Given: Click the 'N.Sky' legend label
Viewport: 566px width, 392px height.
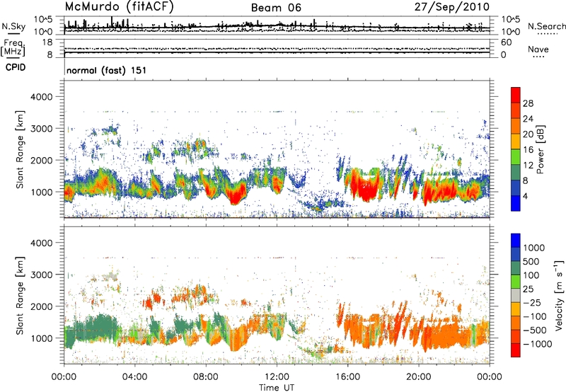Looking at the screenshot, I should point(13,26).
